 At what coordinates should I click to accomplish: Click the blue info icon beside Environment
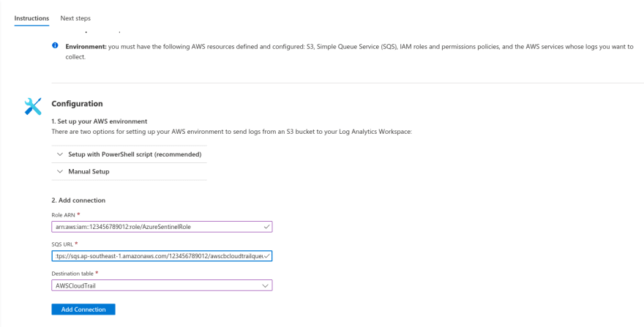(55, 45)
